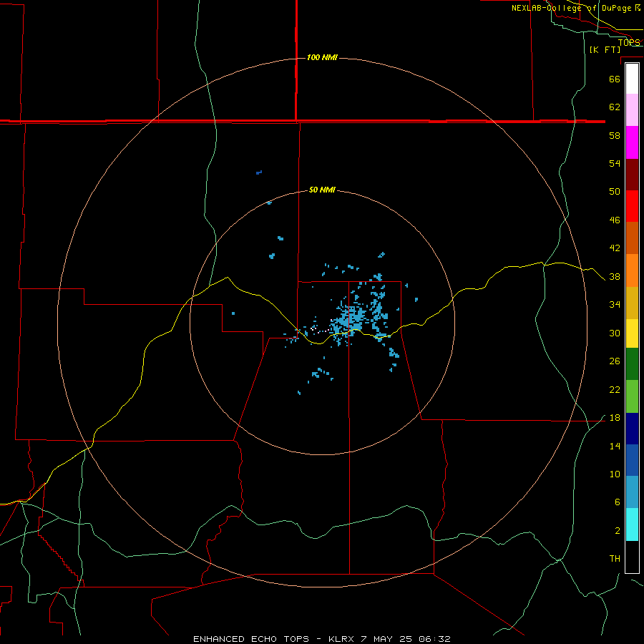Click the legend value '54'
Screen dimensions: 644x644
point(615,163)
